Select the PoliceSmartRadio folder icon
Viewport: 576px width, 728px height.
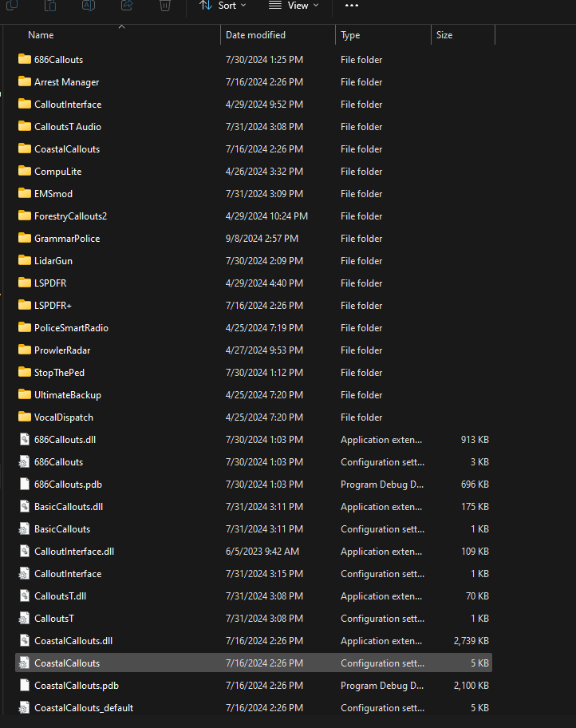click(25, 327)
